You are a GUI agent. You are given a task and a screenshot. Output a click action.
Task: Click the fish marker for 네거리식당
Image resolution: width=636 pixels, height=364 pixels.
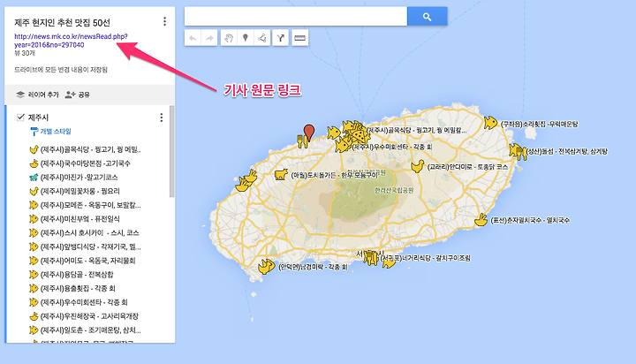pos(388,263)
